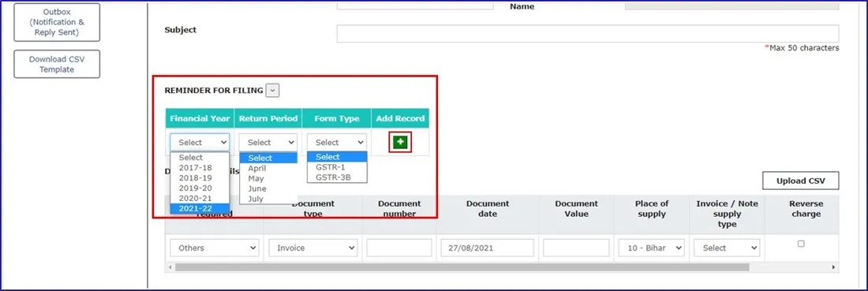Choose April in Return Period list
The height and width of the screenshot is (291, 868).
[268, 168]
